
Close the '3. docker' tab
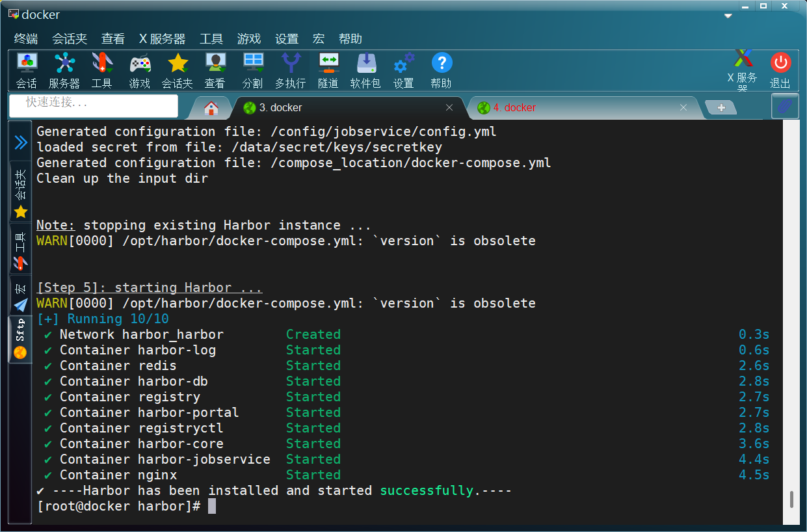pyautogui.click(x=449, y=107)
